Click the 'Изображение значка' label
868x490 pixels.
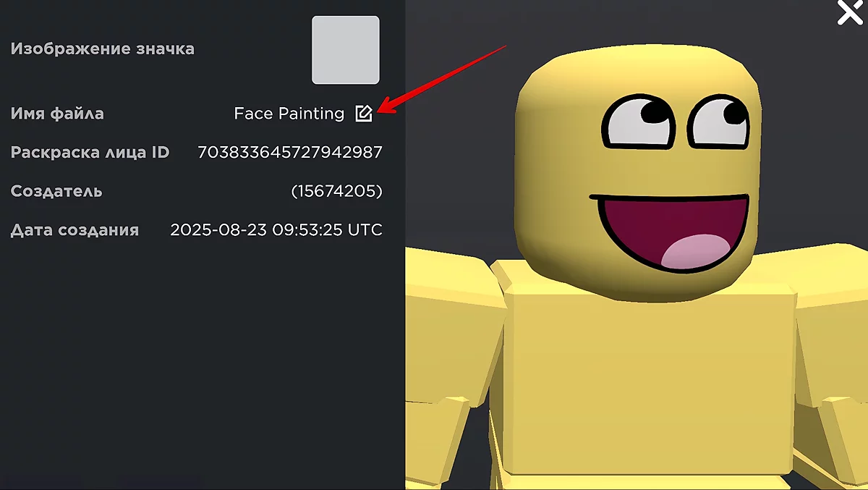103,50
